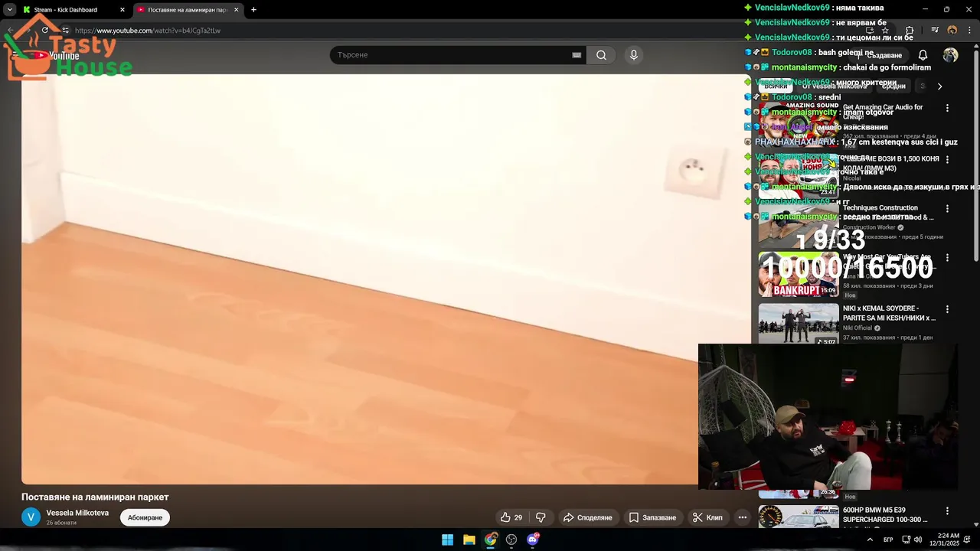
Task: Open menu for 'Techniques Construction' video
Action: pos(947,209)
